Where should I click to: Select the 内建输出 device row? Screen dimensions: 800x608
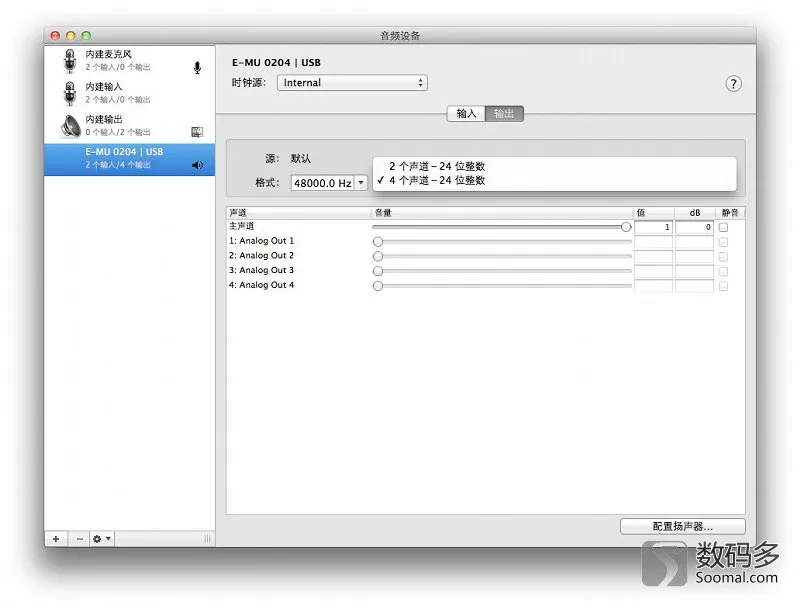point(130,126)
